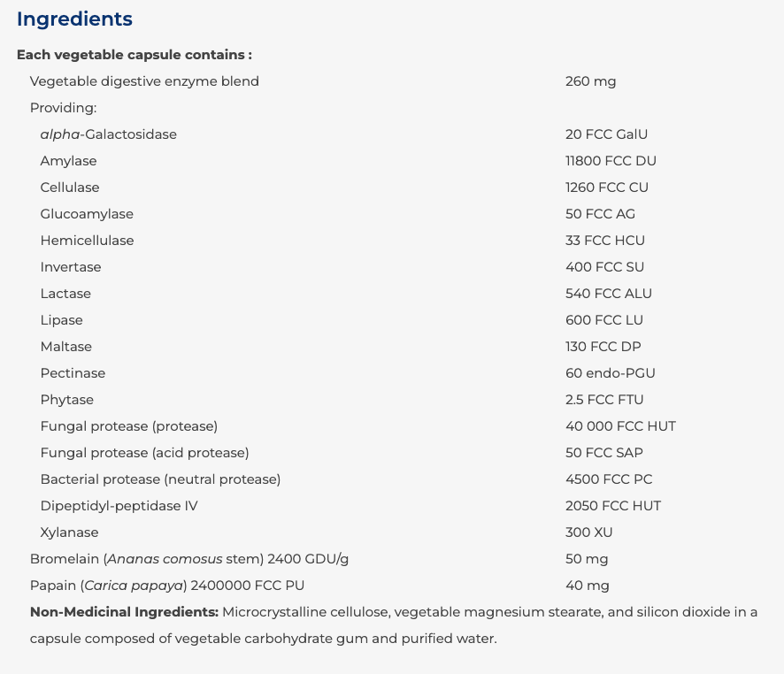
Task: Click the 'Each vegetable capsule contains' label
Action: point(135,55)
